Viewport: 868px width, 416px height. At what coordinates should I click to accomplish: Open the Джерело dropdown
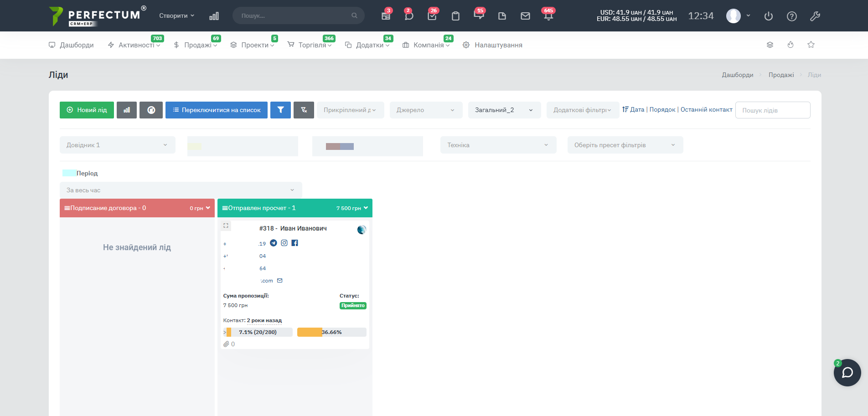pyautogui.click(x=426, y=110)
